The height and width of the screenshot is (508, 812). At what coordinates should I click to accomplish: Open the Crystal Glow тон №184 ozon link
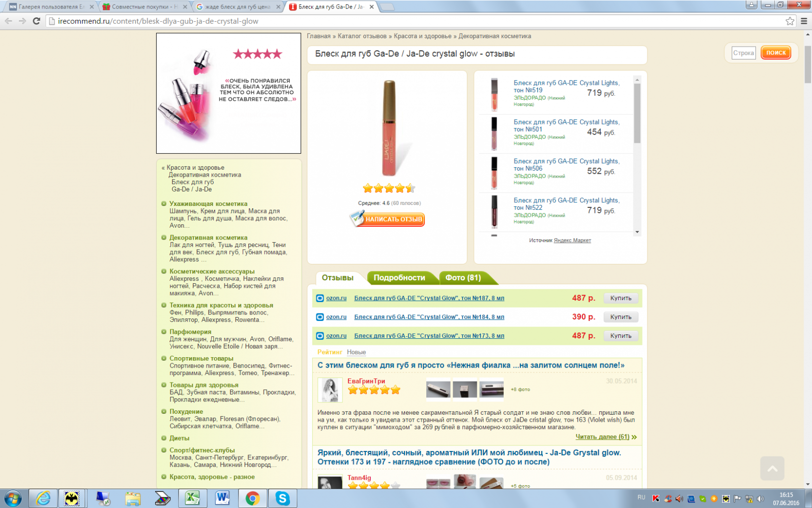pos(429,317)
